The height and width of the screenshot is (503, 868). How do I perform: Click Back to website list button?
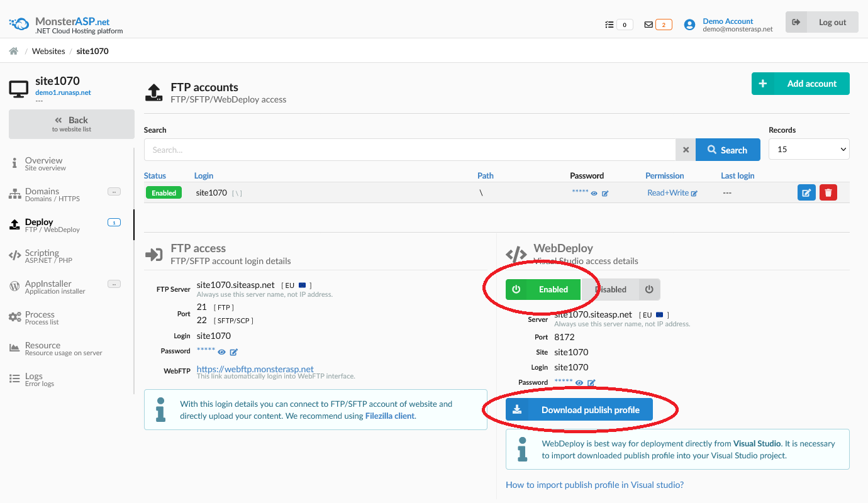point(72,124)
